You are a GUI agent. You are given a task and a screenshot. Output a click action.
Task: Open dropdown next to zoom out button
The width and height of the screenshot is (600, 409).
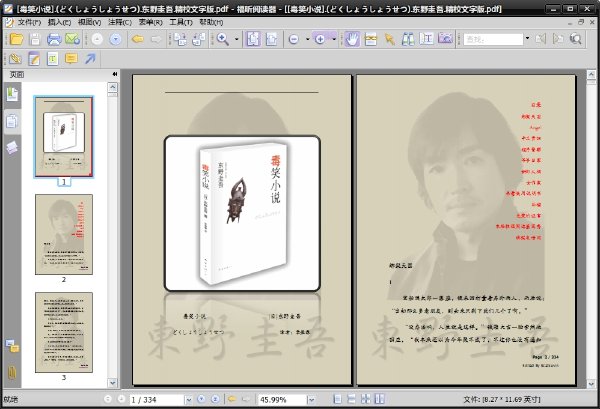[x=307, y=39]
